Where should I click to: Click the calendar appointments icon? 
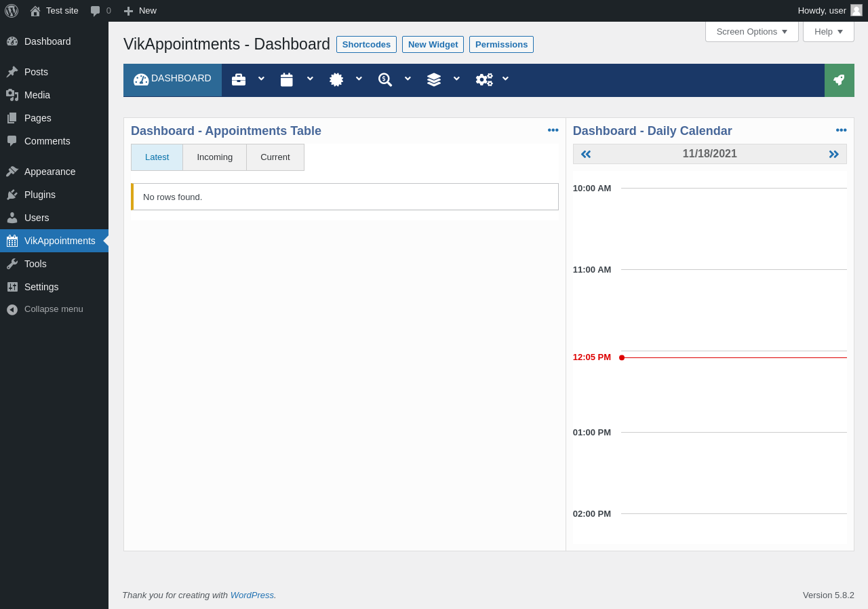coord(287,80)
